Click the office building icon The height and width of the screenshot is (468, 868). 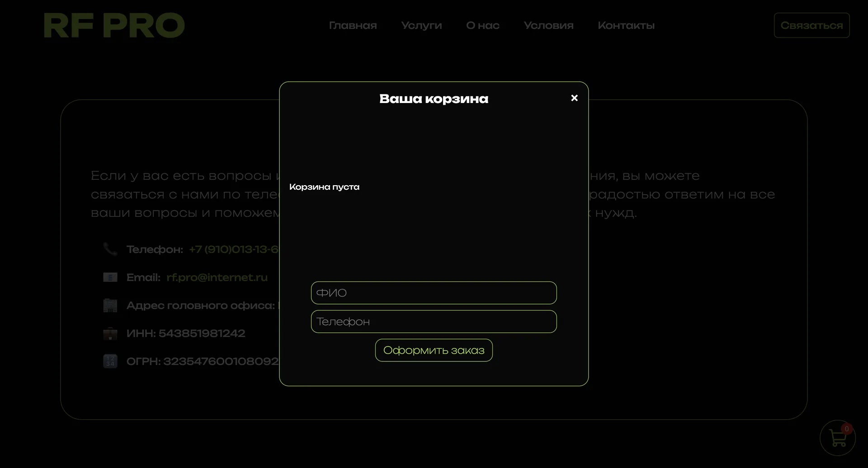coord(110,305)
